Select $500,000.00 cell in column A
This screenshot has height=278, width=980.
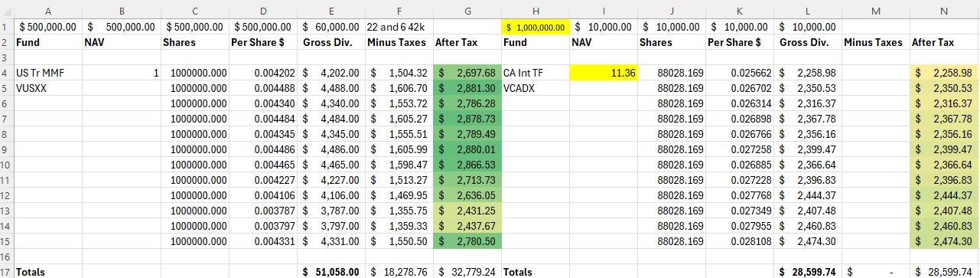pos(48,27)
